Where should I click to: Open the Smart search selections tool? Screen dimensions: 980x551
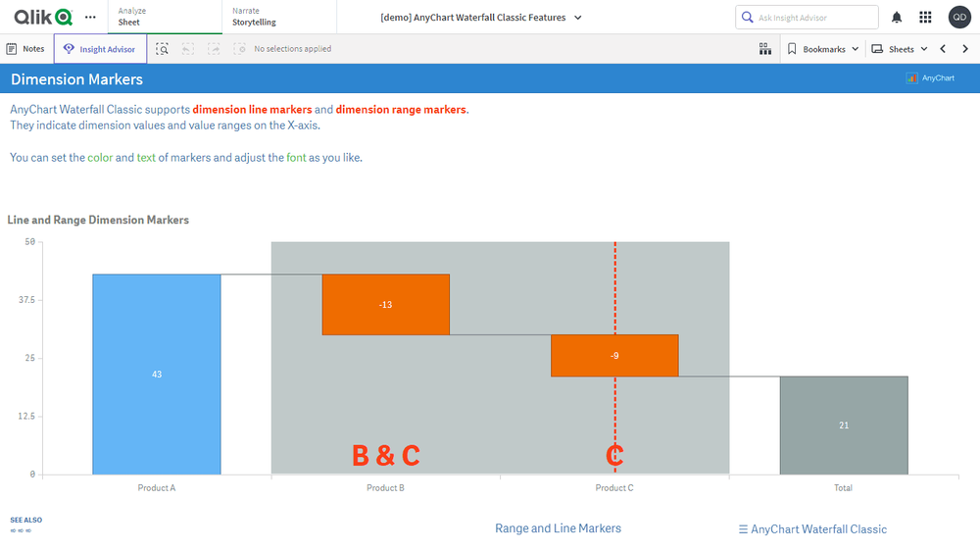coord(163,49)
